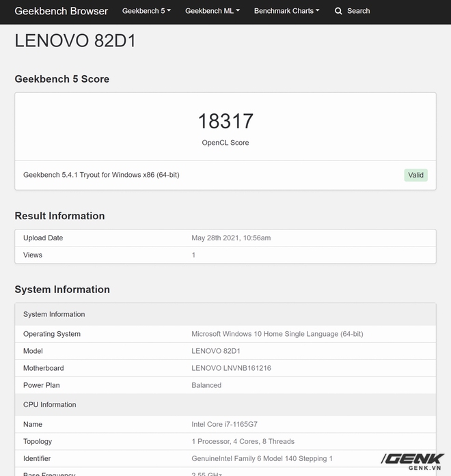Select the GenuineIntel Family 6 identifier value

tap(262, 458)
